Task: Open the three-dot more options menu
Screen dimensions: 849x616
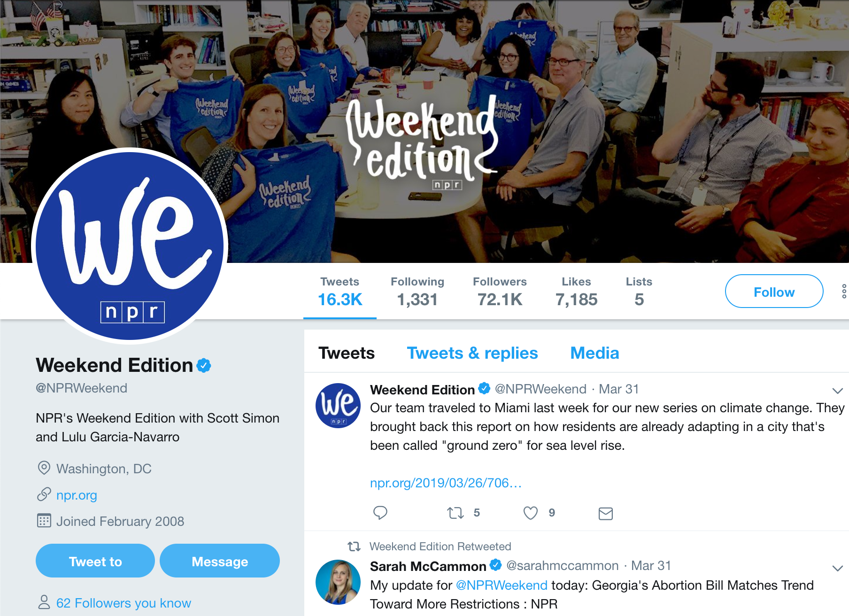Action: 844,292
